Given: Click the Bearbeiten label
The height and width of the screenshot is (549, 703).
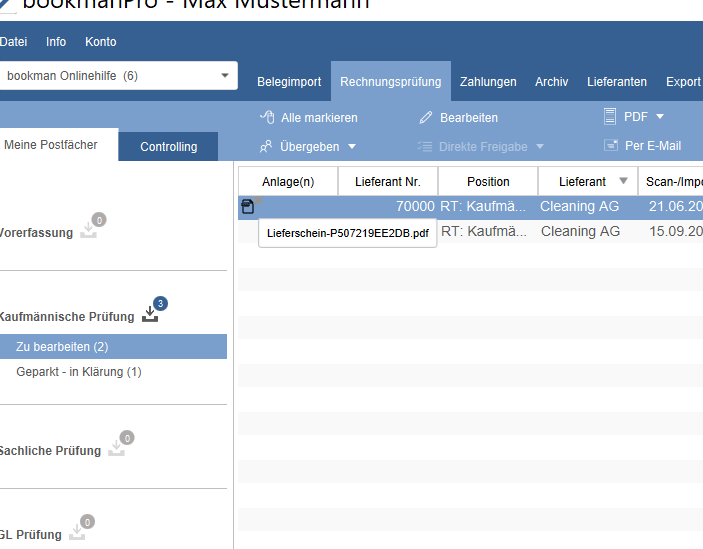Looking at the screenshot, I should (x=469, y=118).
